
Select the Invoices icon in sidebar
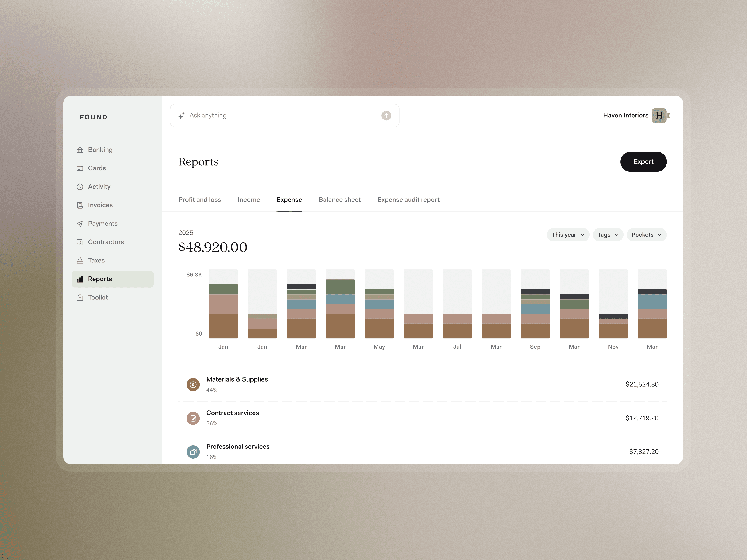tap(80, 205)
